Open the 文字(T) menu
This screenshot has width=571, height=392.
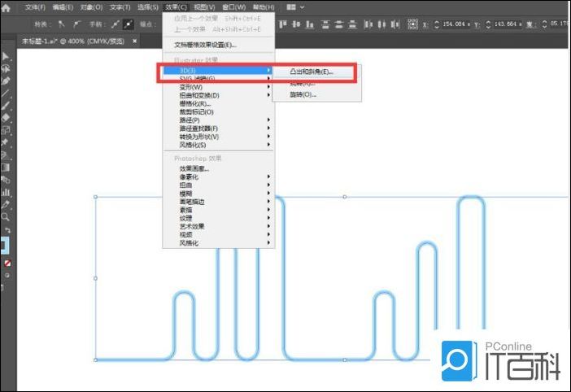tap(120, 7)
